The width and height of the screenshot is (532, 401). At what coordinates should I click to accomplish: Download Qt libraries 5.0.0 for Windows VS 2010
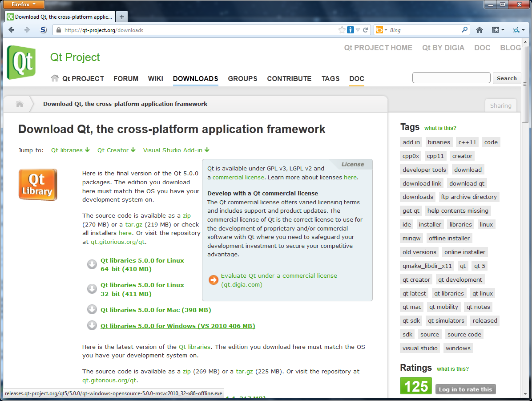click(x=178, y=326)
